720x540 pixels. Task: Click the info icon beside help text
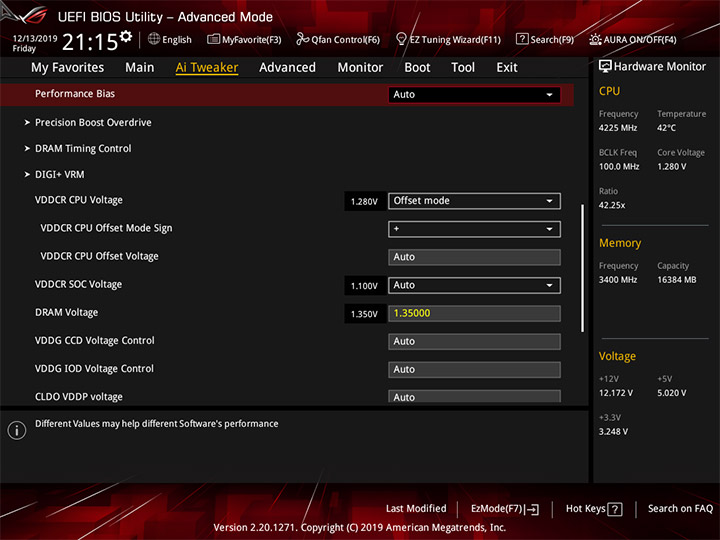[17, 430]
